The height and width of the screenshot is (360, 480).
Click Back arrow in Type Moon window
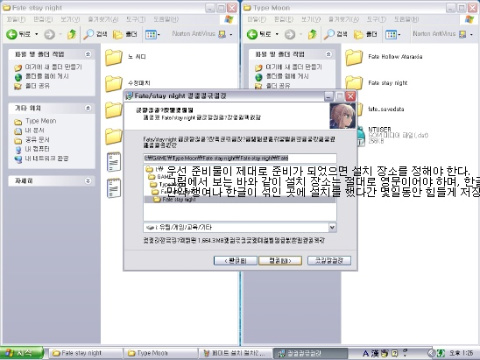coord(252,34)
